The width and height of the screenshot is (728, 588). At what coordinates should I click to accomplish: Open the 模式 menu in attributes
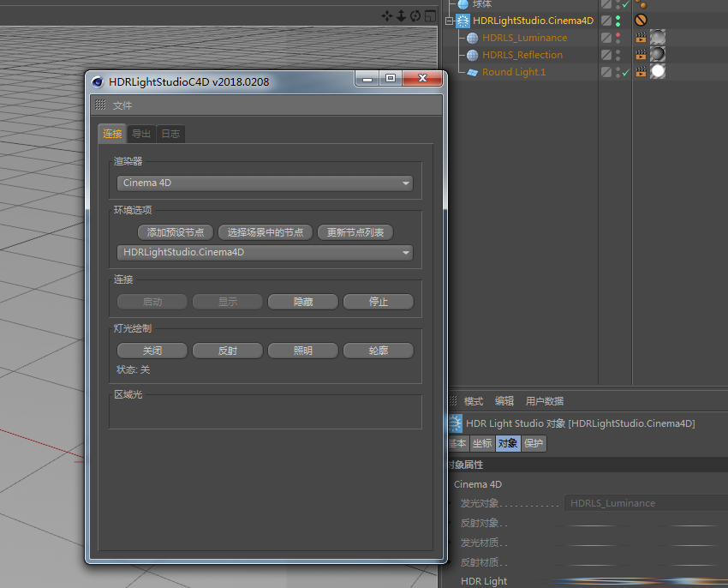pyautogui.click(x=474, y=401)
